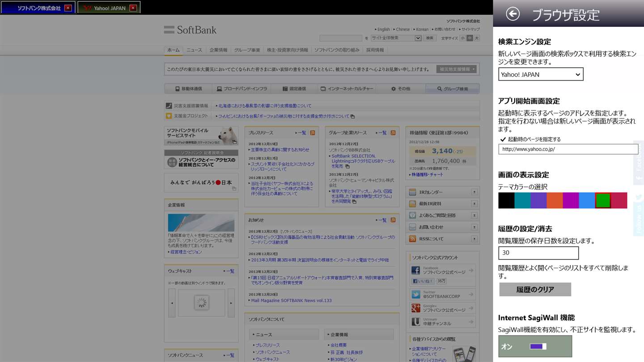644x362 pixels.
Task: Click RSS icon in プレスリリース header
Action: 313,133
